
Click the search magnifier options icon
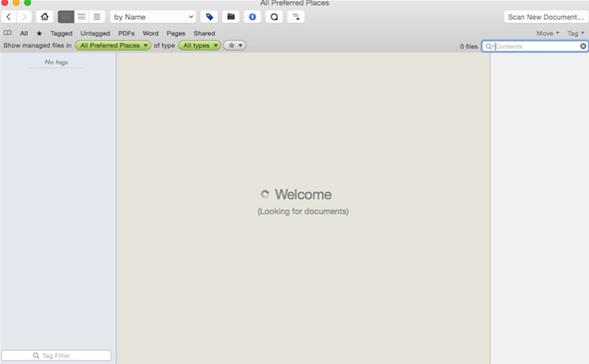coord(490,46)
